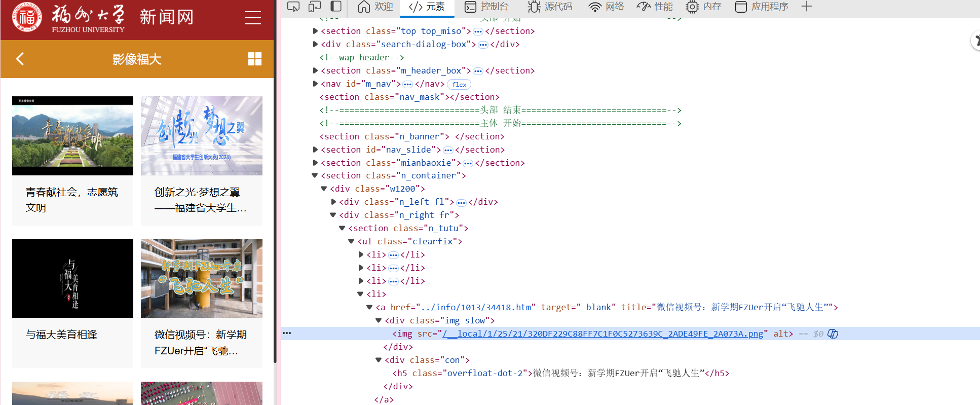Click the 与福大美育相逢 title
The width and height of the screenshot is (980, 405).
(61, 335)
